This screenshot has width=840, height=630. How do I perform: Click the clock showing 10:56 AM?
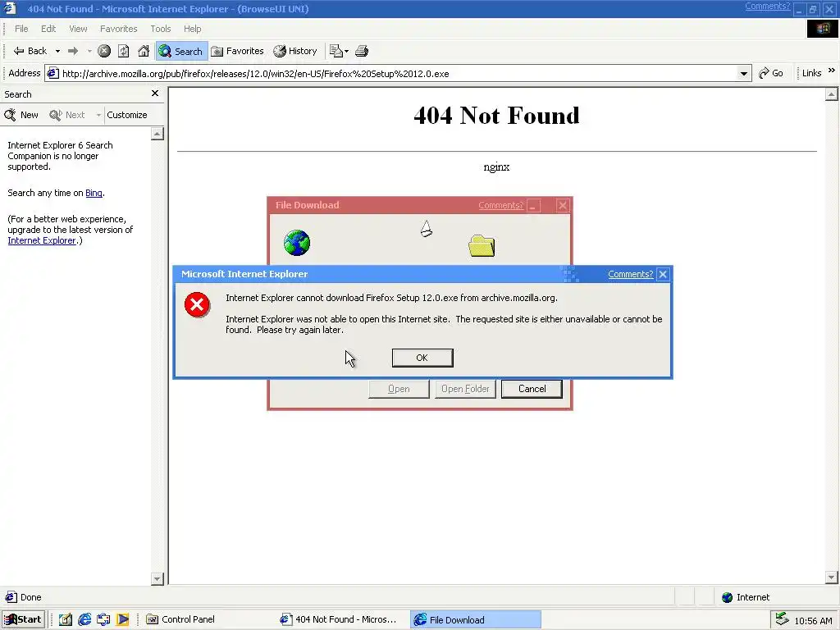click(x=813, y=620)
